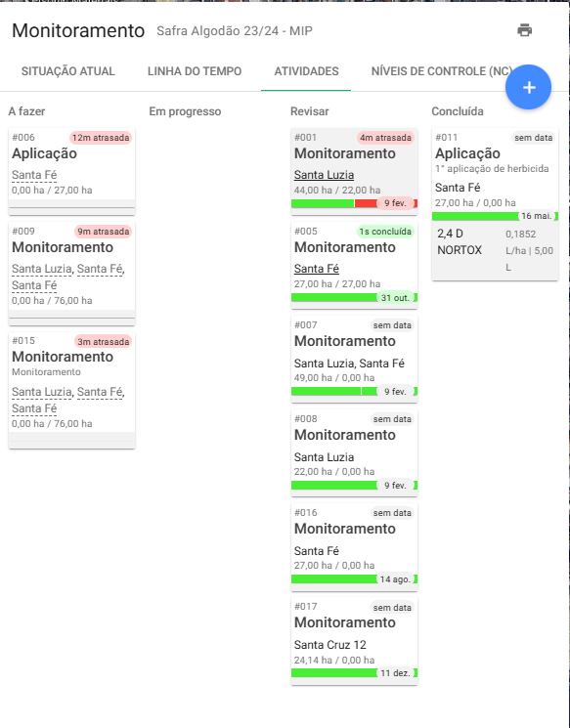Click the Santa Luzia link in card #001
Screen dimensions: 570x728
(324, 175)
